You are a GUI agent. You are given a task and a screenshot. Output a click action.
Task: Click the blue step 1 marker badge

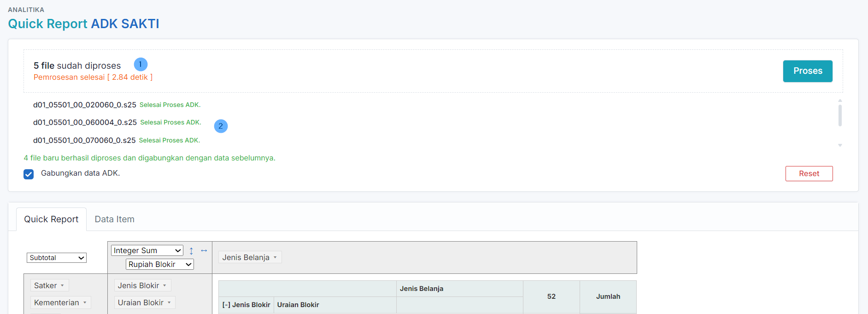141,65
